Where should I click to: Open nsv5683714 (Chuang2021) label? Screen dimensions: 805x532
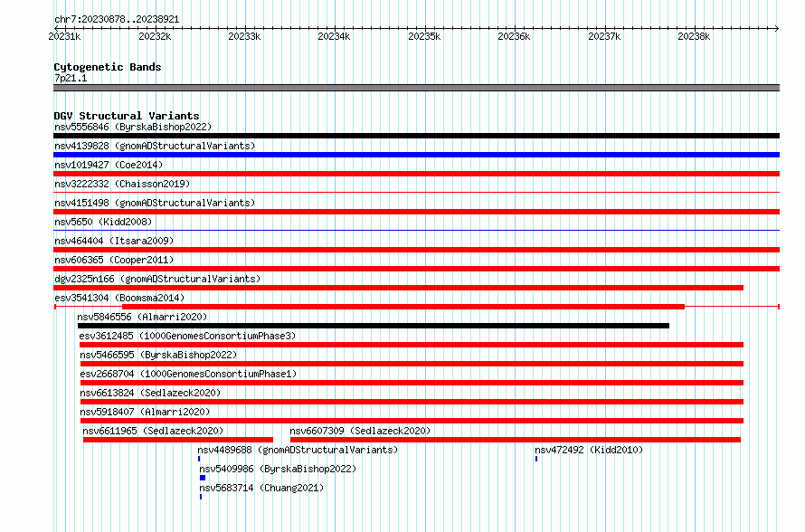261,488
